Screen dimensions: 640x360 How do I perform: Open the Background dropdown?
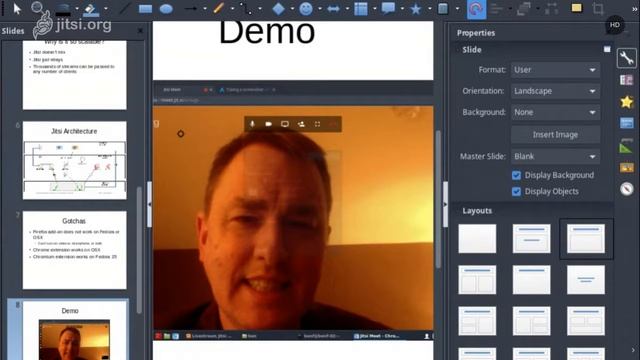click(555, 112)
